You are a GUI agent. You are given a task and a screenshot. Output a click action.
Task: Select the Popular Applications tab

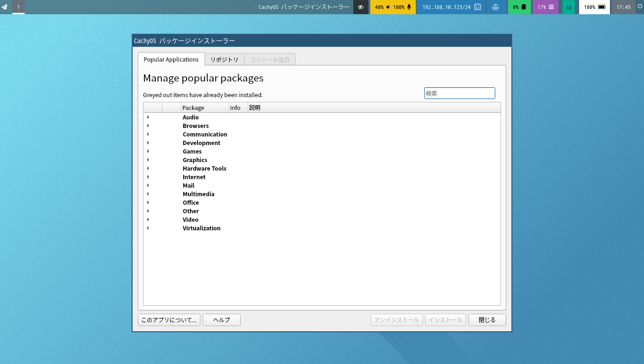(x=171, y=59)
